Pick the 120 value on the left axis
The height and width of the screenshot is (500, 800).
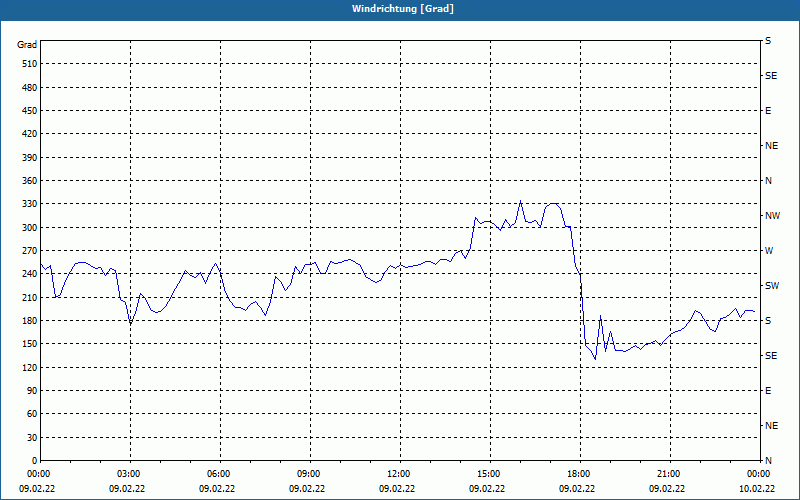tap(30, 367)
